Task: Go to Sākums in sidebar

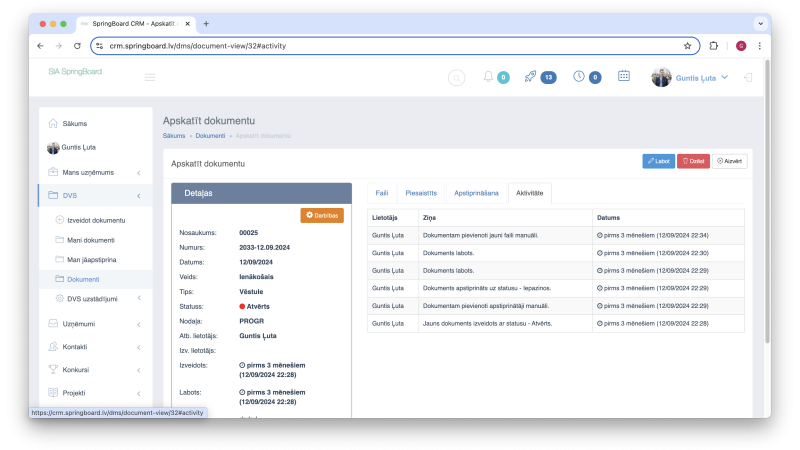Action: (74, 123)
